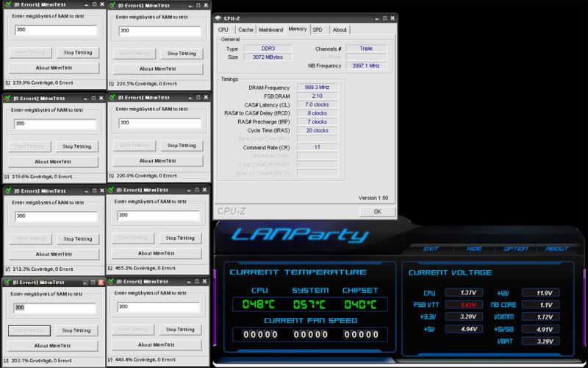Click the 040°C CHIPSET temperature readout
The height and width of the screenshot is (368, 588).
[x=360, y=304]
